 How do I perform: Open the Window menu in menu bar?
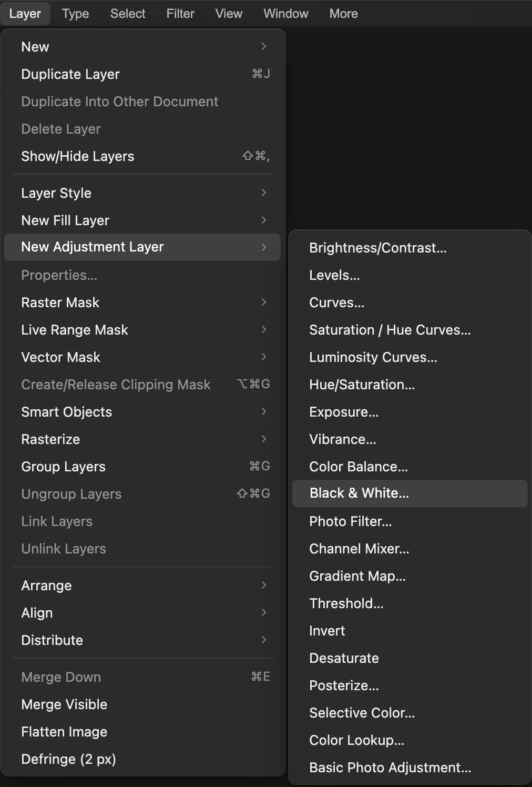pyautogui.click(x=286, y=14)
